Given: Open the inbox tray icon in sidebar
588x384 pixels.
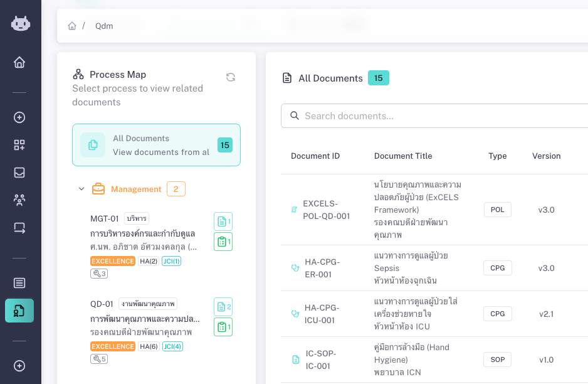Looking at the screenshot, I should tap(19, 173).
